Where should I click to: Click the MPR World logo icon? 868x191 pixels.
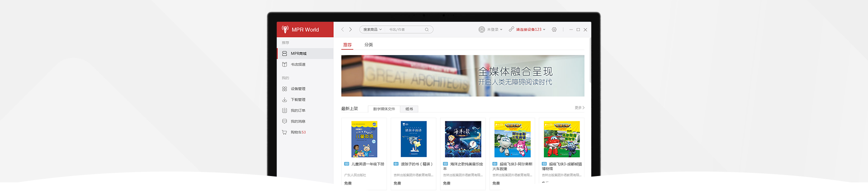(285, 29)
